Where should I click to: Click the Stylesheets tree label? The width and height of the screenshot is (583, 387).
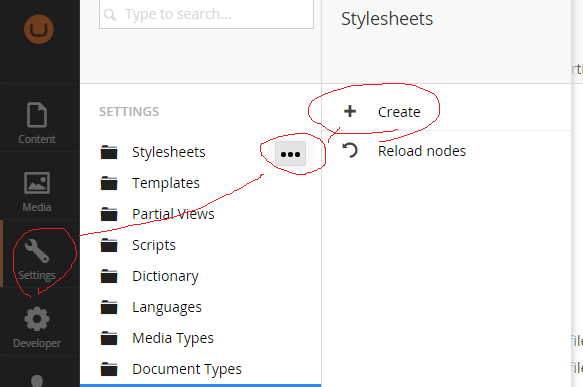(169, 152)
